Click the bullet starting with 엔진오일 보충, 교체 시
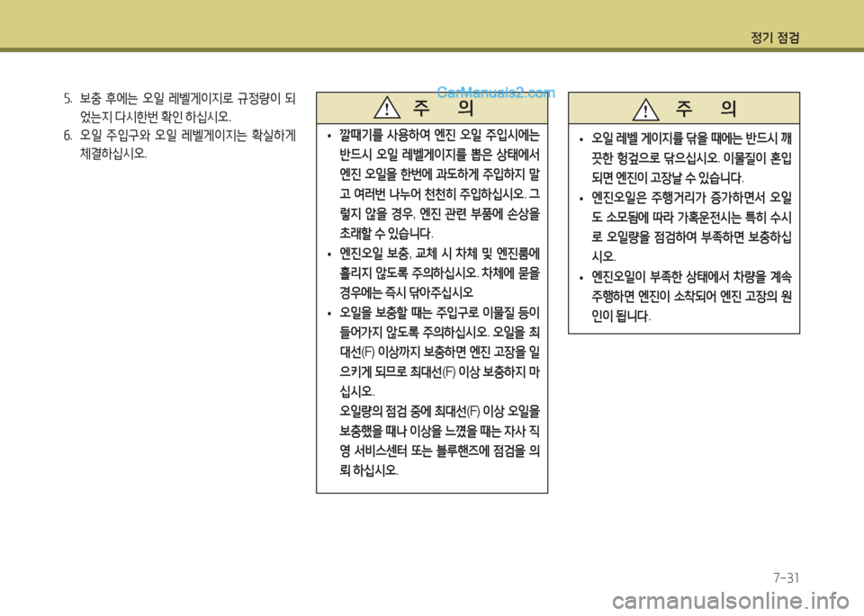Viewport: 864px width, 616px height. click(x=434, y=272)
